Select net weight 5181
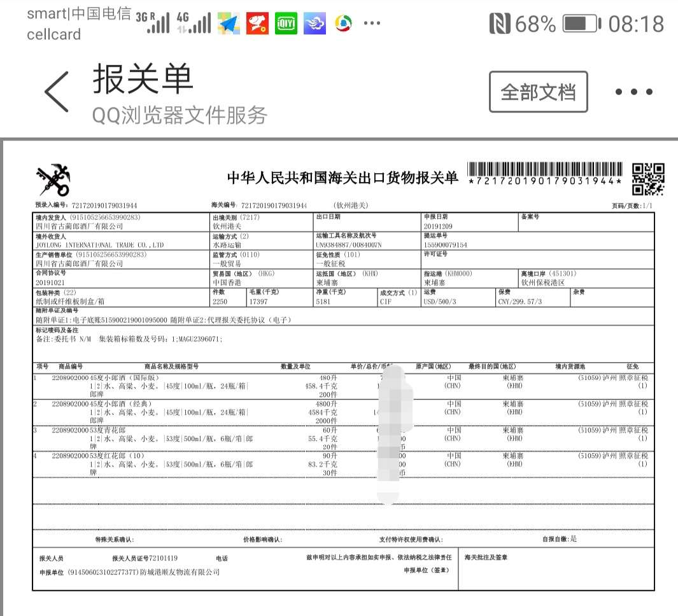This screenshot has height=616, width=678. pyautogui.click(x=323, y=302)
